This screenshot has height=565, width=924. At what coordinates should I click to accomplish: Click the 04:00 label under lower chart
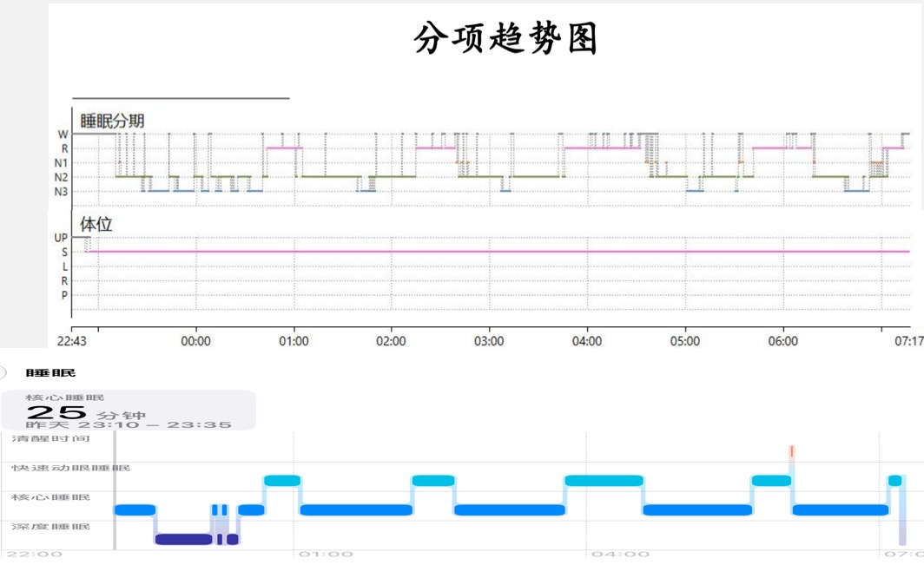(620, 554)
